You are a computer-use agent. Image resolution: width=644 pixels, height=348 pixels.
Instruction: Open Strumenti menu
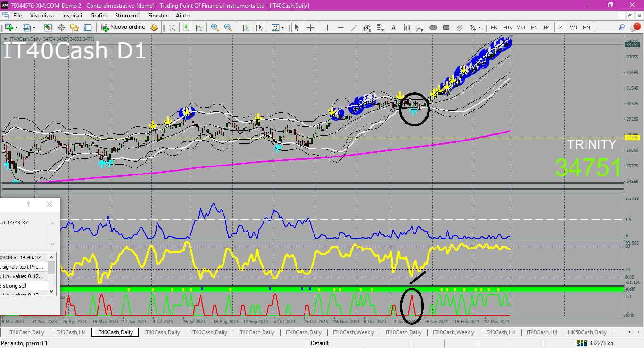[127, 16]
